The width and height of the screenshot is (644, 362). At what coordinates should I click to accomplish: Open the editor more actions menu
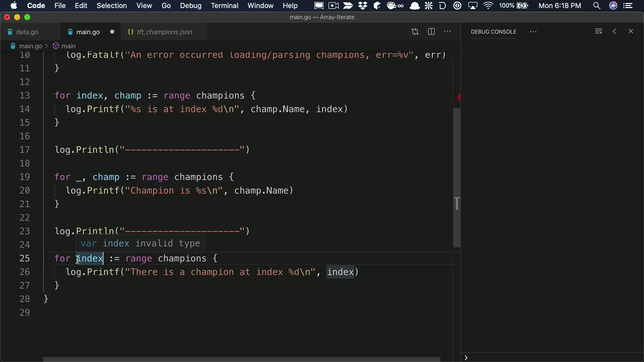click(447, 31)
